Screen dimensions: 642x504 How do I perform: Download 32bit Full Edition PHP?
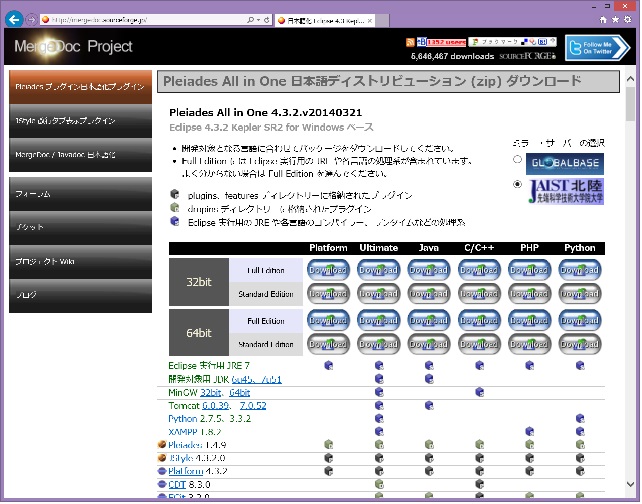coord(529,271)
